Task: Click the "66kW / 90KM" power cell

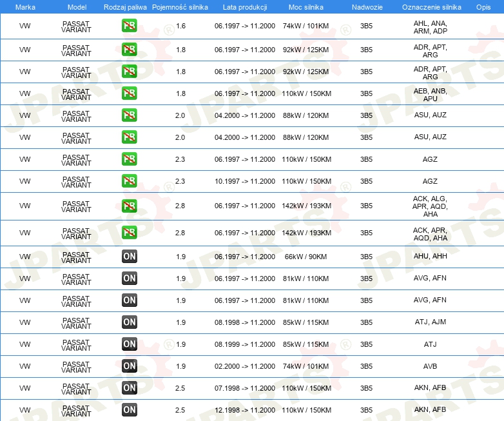Action: pyautogui.click(x=305, y=257)
